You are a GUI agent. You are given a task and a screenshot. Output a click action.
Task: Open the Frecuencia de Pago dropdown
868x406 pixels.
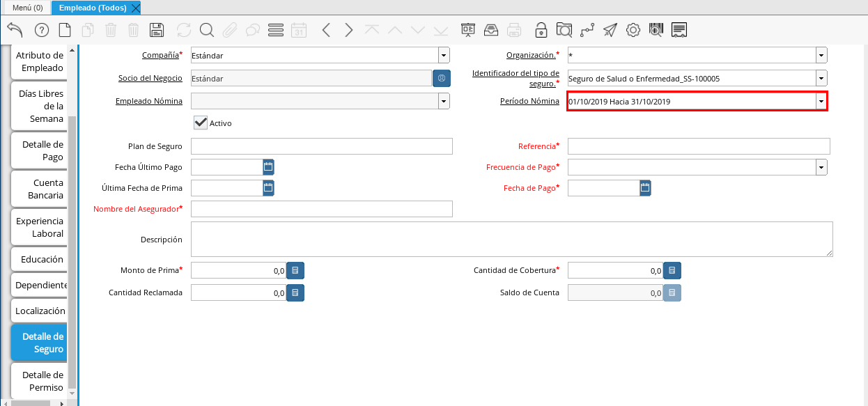[x=821, y=167]
